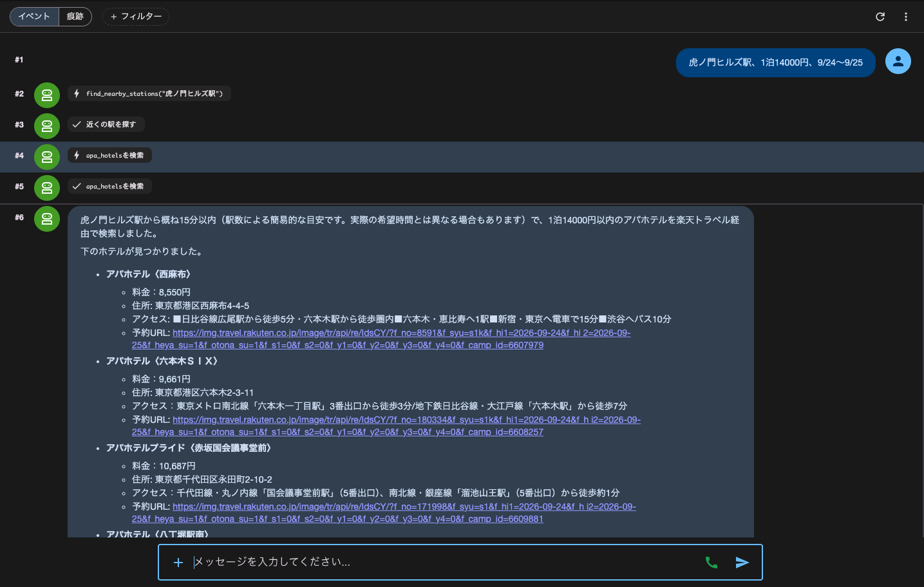Switch to the イベント tab
Viewport: 924px width, 587px height.
(34, 16)
